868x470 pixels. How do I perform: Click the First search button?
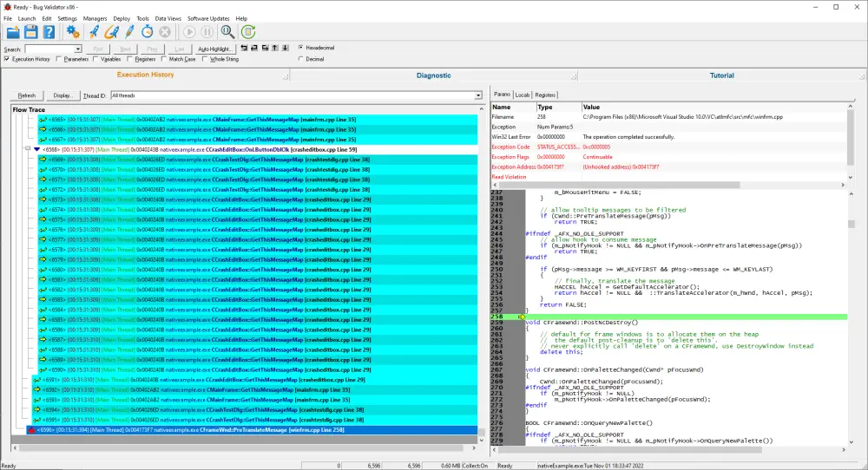(x=98, y=49)
